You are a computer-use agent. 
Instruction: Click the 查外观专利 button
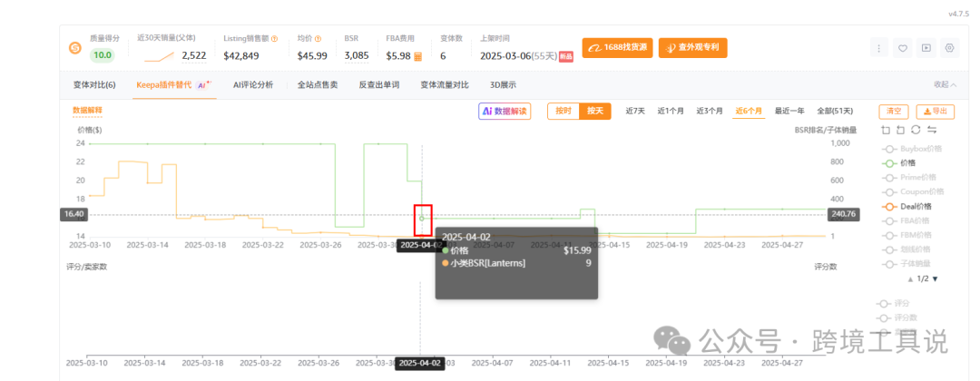point(693,47)
